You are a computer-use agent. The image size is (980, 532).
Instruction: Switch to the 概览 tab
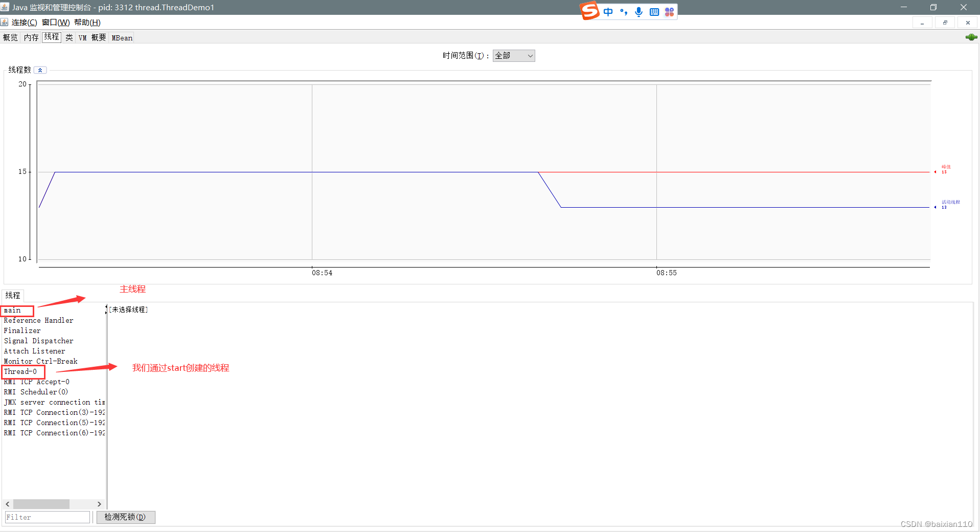point(10,37)
